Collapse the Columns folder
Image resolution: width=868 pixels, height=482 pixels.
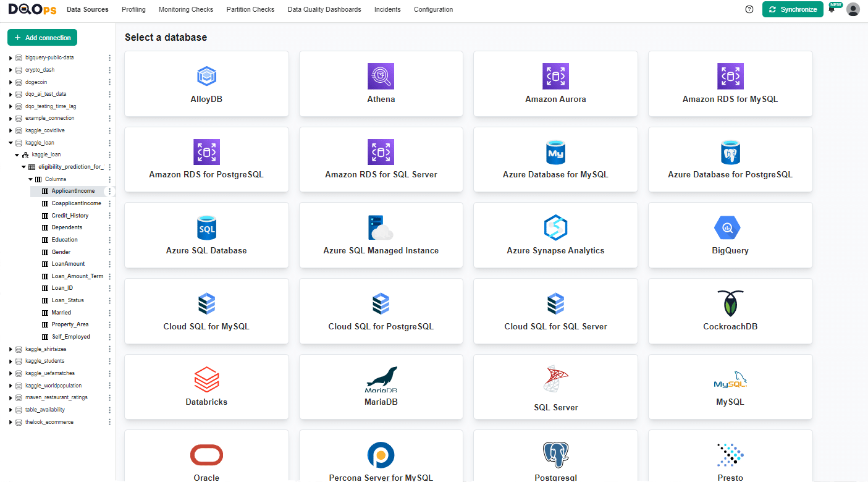30,179
